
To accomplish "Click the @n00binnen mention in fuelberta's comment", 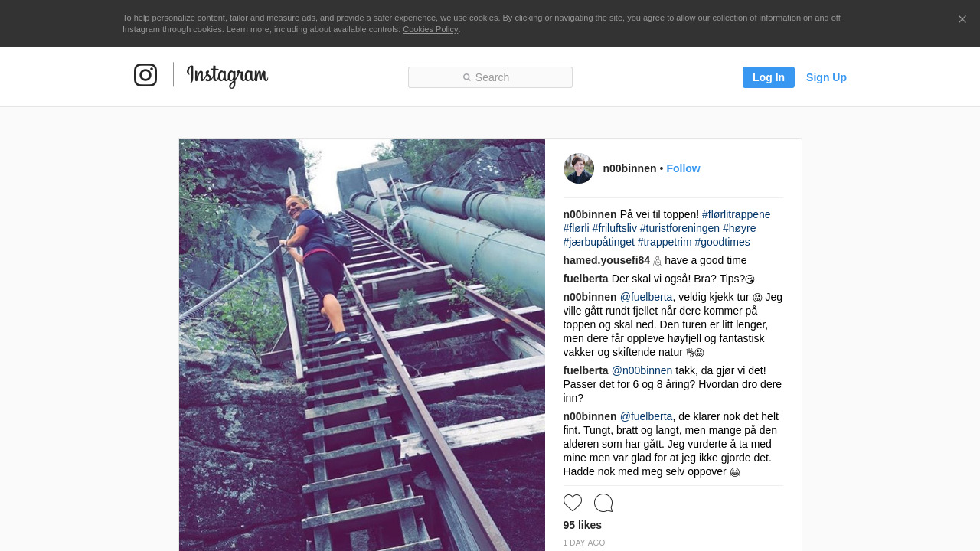I will [642, 370].
